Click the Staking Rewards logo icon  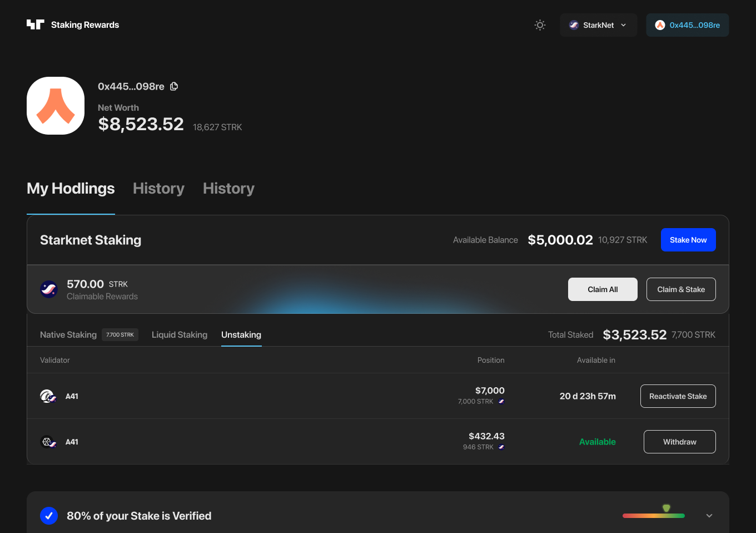pyautogui.click(x=35, y=24)
